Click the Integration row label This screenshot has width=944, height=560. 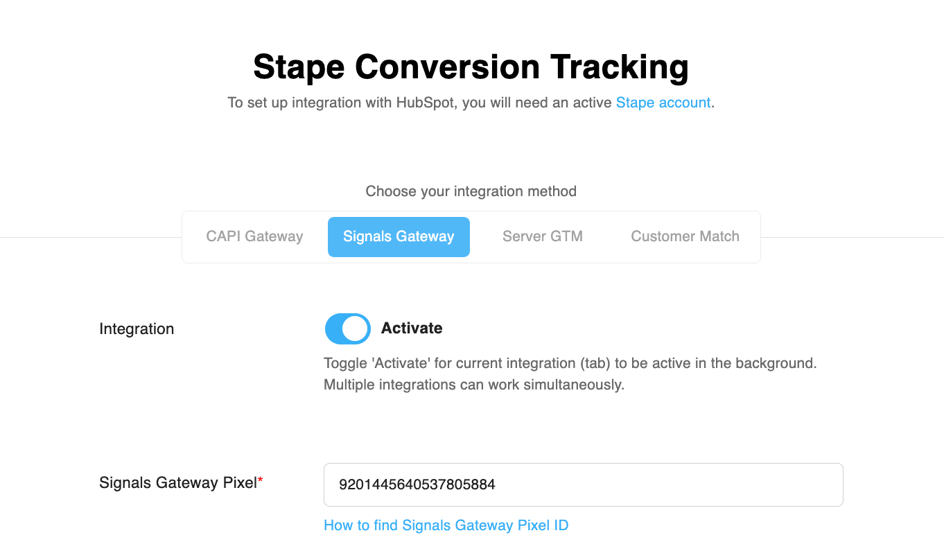coord(137,329)
